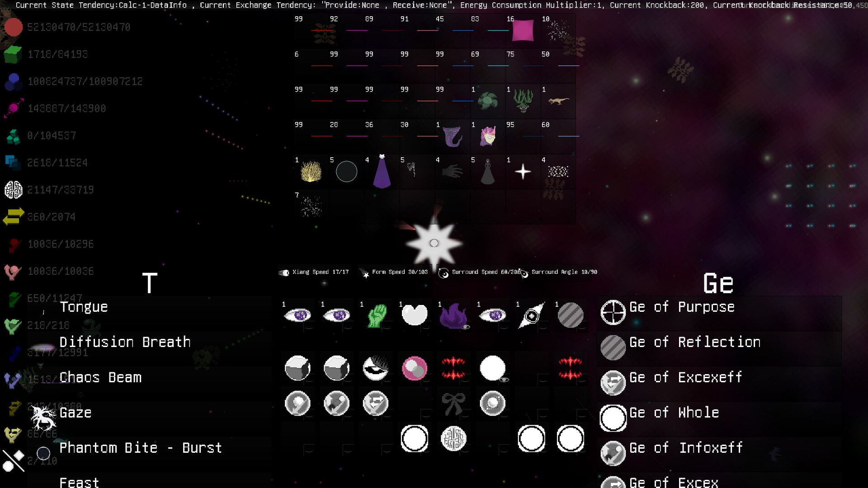Image resolution: width=868 pixels, height=488 pixels.
Task: Select the pink sphere equipment item
Action: (x=415, y=368)
